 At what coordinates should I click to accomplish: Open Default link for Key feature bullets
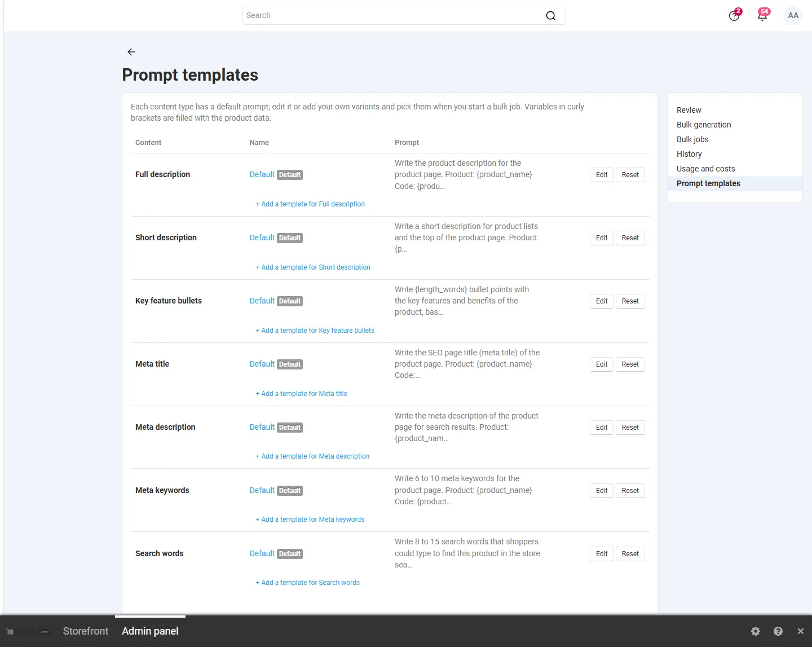pyautogui.click(x=262, y=301)
